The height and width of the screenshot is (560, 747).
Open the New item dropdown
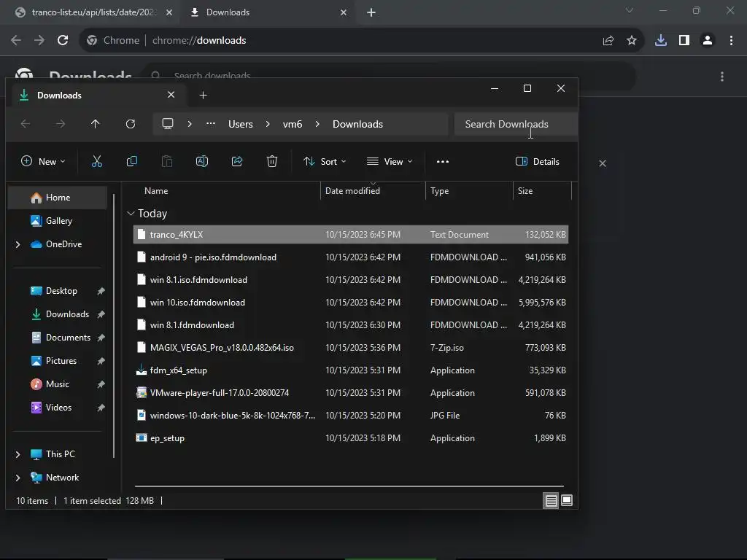[43, 161]
